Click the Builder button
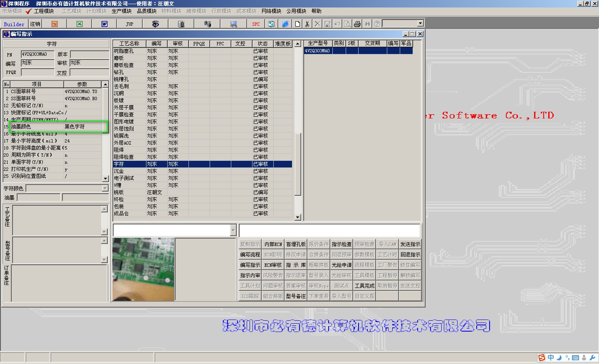The width and height of the screenshot is (599, 364). coord(14,24)
